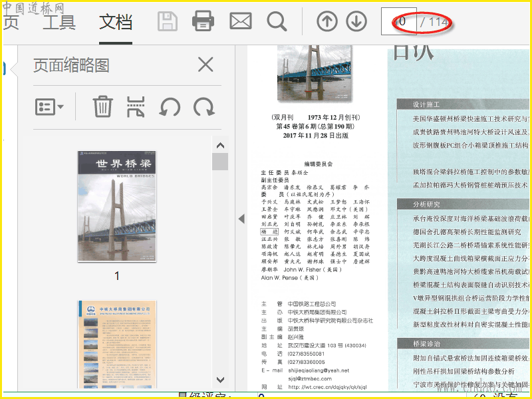Screen dimensions: 532x399
Task: Click the 设计施工 section heading
Action: (x=426, y=104)
